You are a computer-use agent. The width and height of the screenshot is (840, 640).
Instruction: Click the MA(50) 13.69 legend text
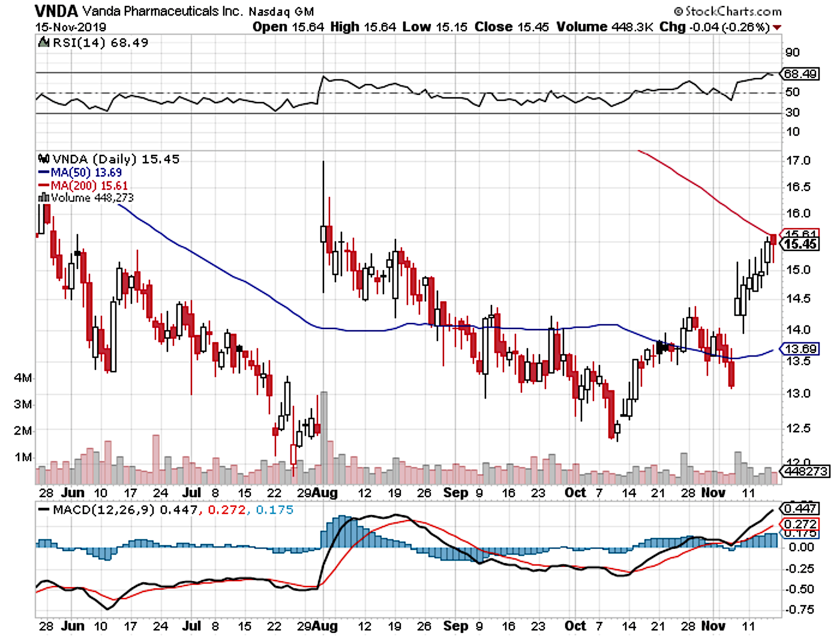pyautogui.click(x=86, y=172)
